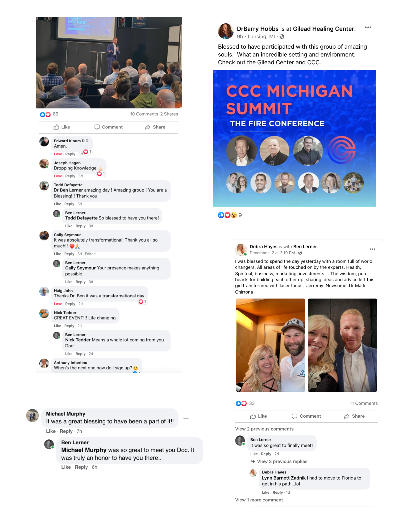
Task: Click the reactions icons beside 9
Action: [x=227, y=215]
